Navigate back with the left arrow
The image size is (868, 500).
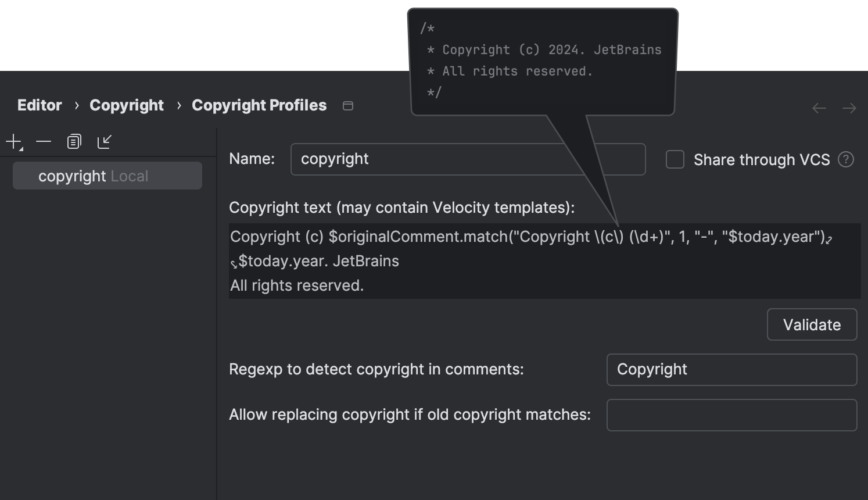click(x=819, y=108)
